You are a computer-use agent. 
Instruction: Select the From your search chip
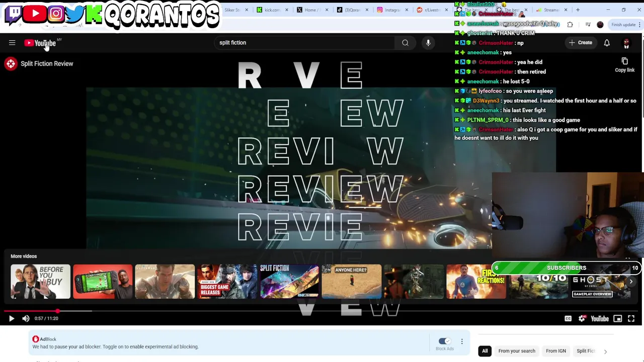point(517,351)
